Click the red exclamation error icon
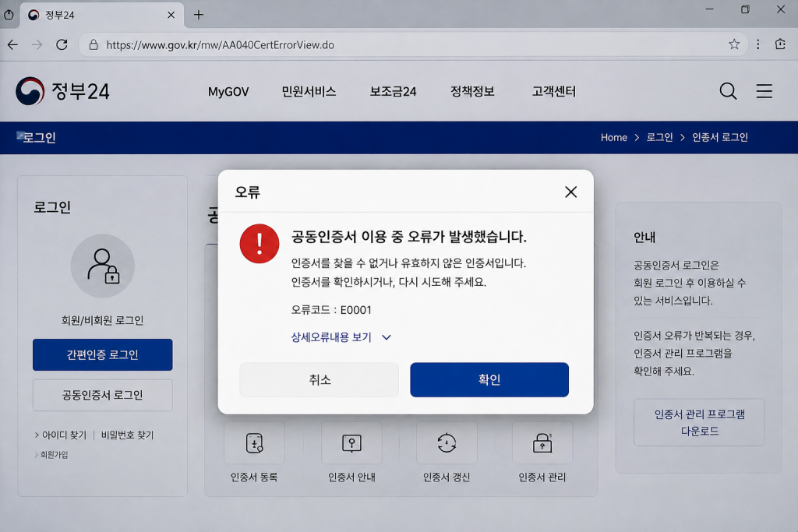The image size is (798, 532). tap(259, 244)
